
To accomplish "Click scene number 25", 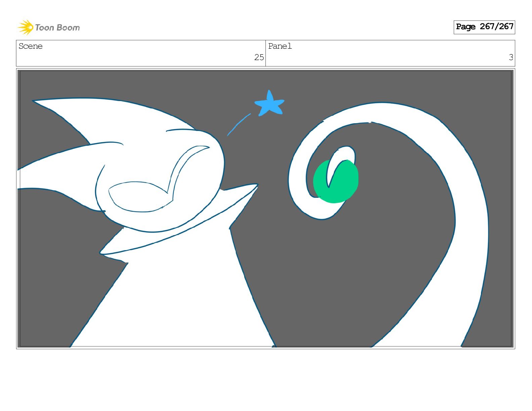I will (259, 57).
